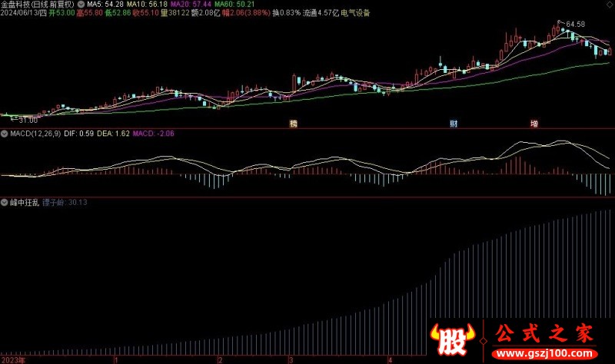Click the closing price 收55.10
615x364 pixels.
click(145, 13)
